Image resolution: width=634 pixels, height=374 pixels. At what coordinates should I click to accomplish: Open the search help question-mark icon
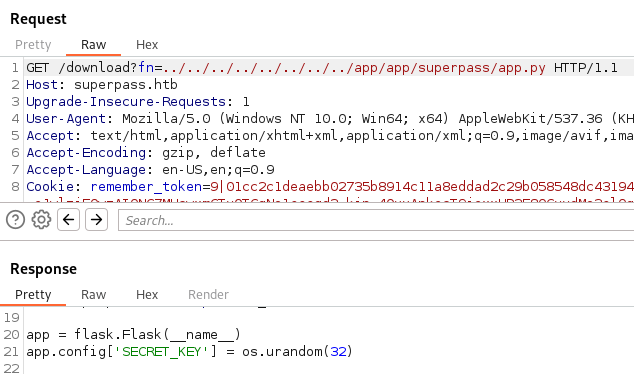click(x=15, y=220)
